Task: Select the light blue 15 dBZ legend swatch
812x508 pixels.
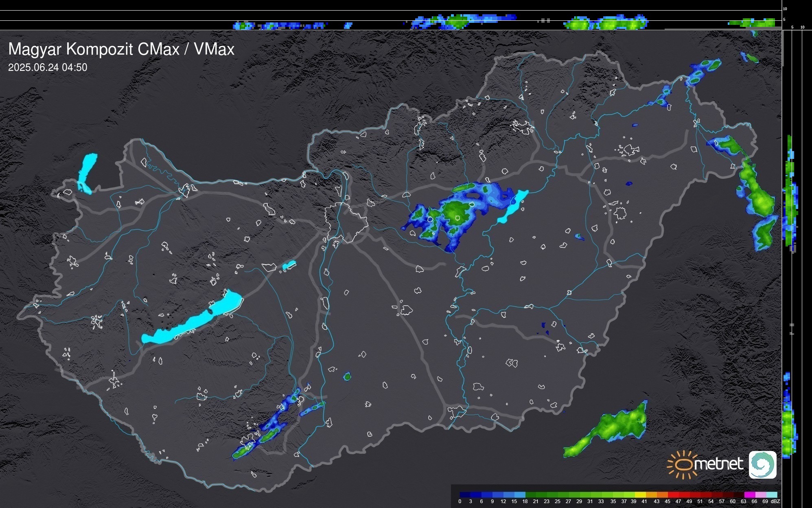Action: (519, 495)
